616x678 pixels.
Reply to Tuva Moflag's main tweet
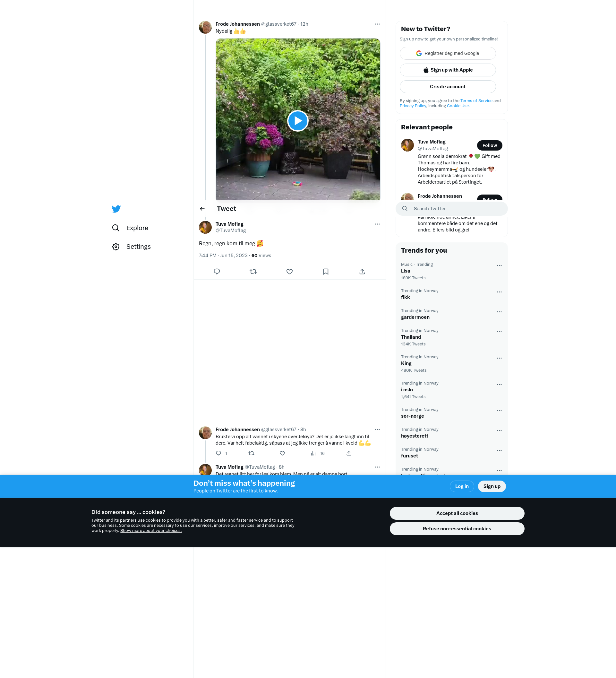[217, 272]
